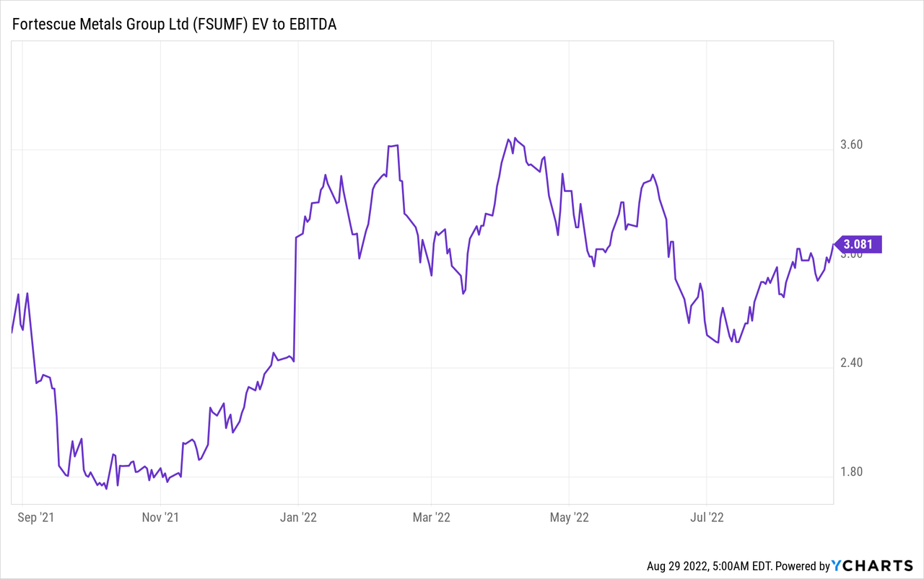This screenshot has width=924, height=579.
Task: Click the flat-topped peak in February 2022
Action: coord(393,146)
